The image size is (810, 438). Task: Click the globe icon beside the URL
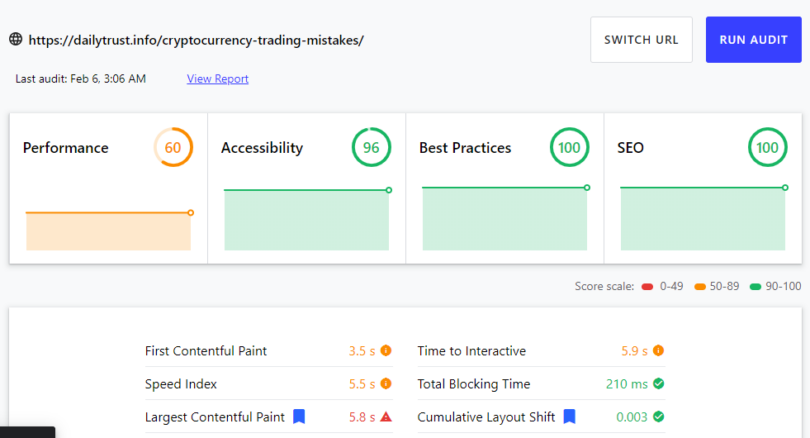[16, 39]
